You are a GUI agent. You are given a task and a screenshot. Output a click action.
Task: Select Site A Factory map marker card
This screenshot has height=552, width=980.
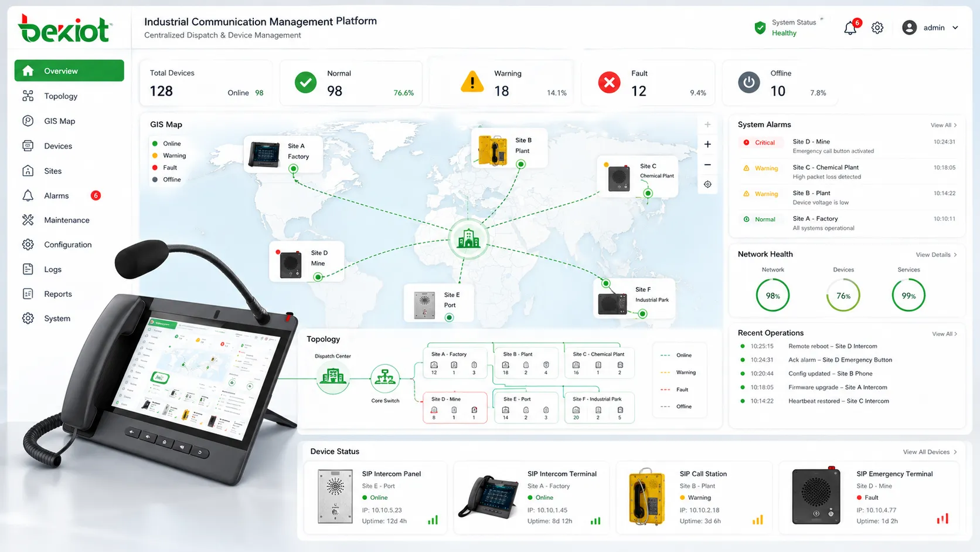283,155
